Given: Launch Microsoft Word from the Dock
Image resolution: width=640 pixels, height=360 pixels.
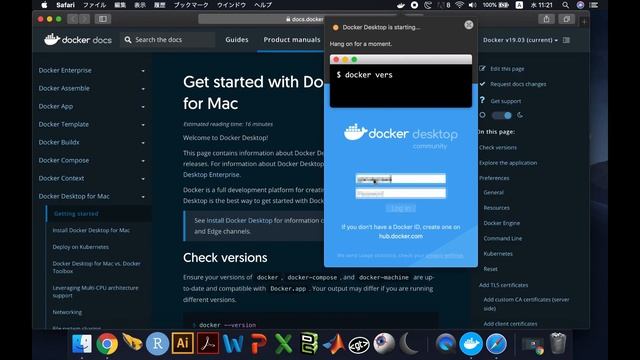Looking at the screenshot, I should 233,344.
